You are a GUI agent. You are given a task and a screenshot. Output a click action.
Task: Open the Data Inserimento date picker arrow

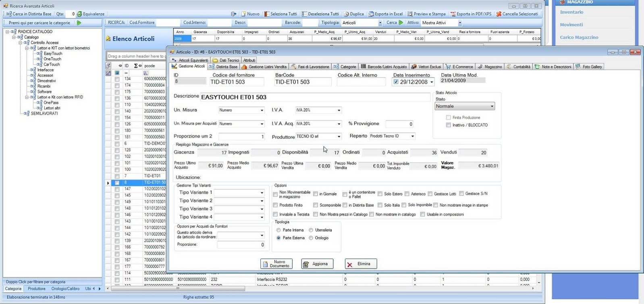pyautogui.click(x=432, y=82)
